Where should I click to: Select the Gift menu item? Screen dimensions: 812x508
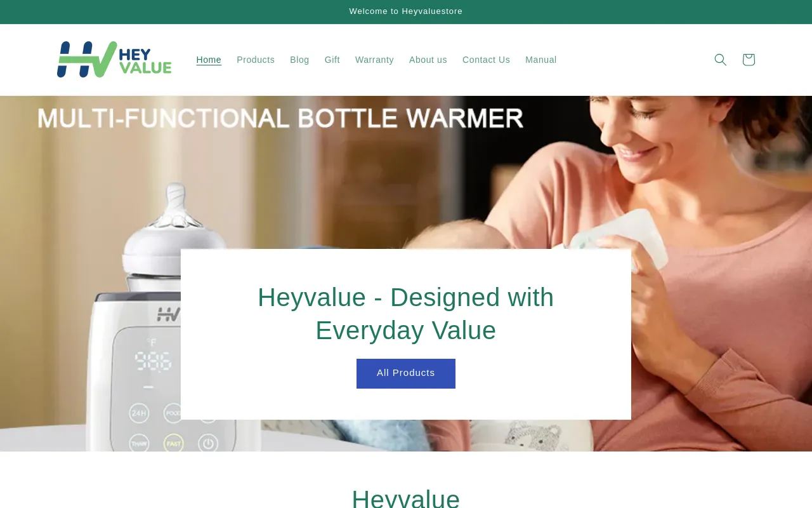tap(332, 60)
